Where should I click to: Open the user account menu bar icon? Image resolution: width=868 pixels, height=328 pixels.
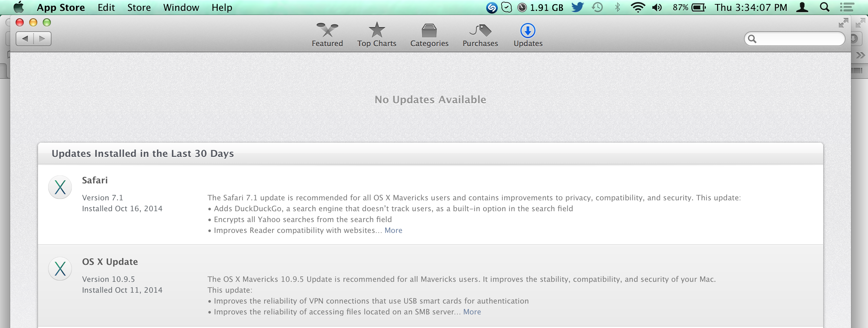pyautogui.click(x=802, y=7)
